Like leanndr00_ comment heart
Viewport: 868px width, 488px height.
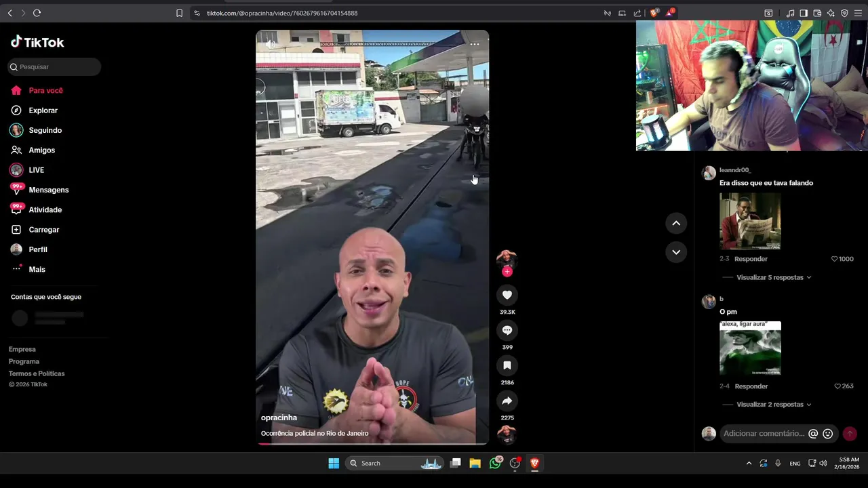[x=835, y=259]
